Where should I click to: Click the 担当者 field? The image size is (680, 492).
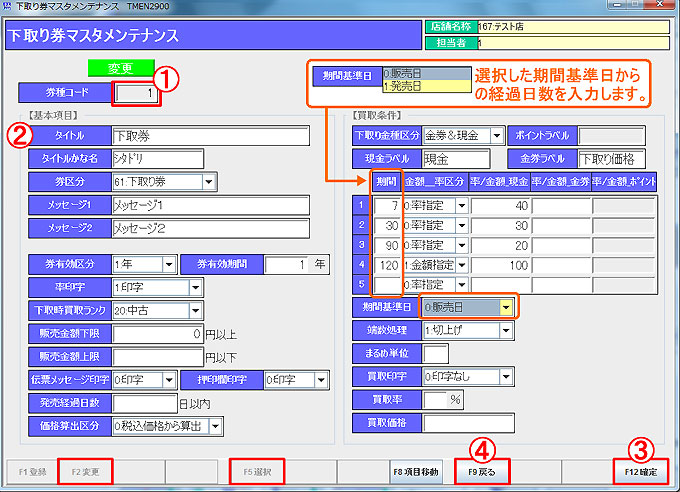tap(574, 43)
